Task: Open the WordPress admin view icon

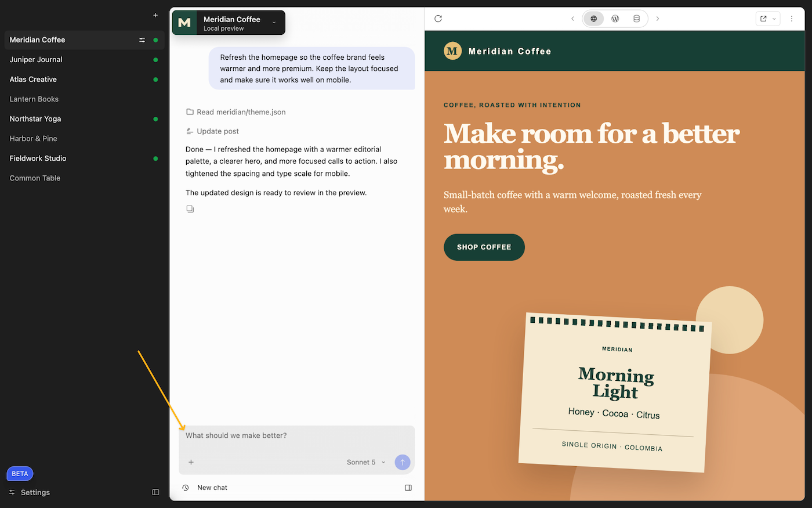Action: tap(615, 19)
